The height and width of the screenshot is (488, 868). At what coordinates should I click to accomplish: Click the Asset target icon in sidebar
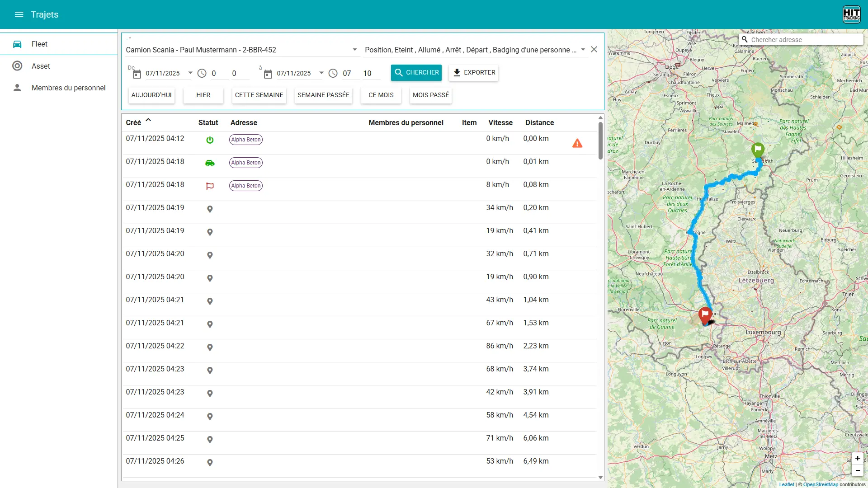pyautogui.click(x=18, y=66)
